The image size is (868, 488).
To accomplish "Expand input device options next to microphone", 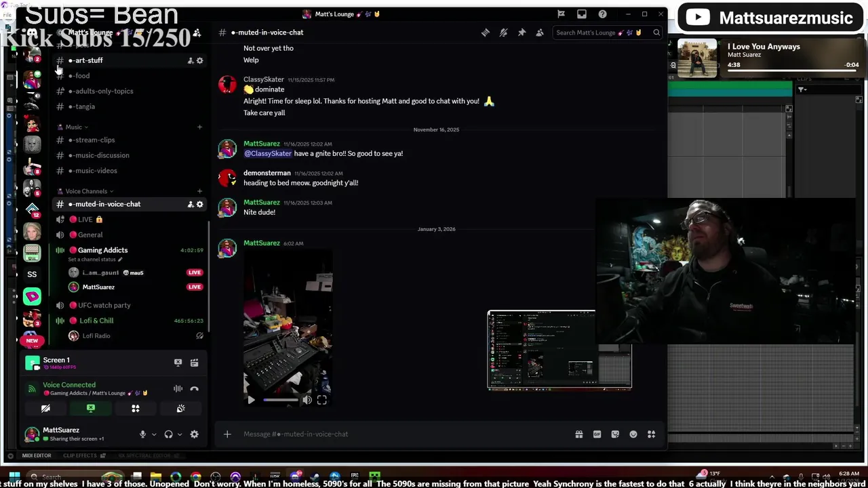I will tap(154, 434).
